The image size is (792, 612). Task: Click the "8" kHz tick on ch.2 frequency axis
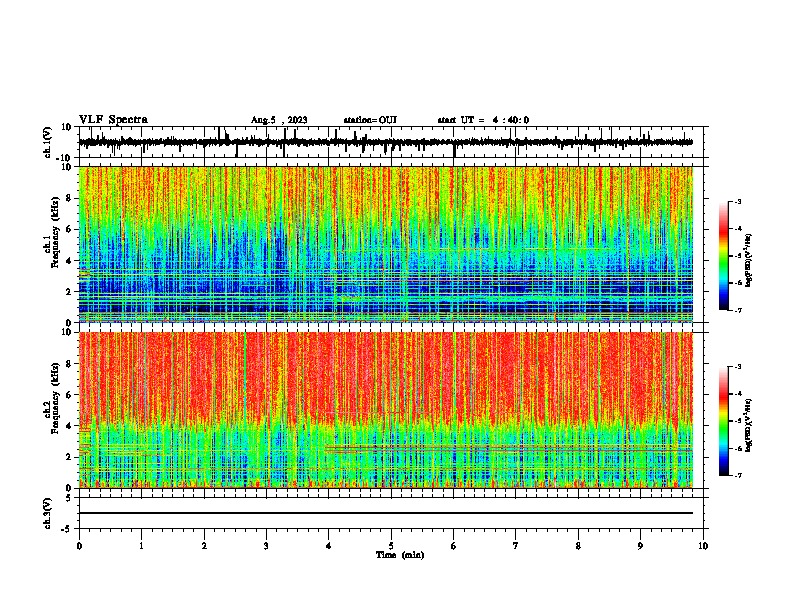click(x=69, y=364)
